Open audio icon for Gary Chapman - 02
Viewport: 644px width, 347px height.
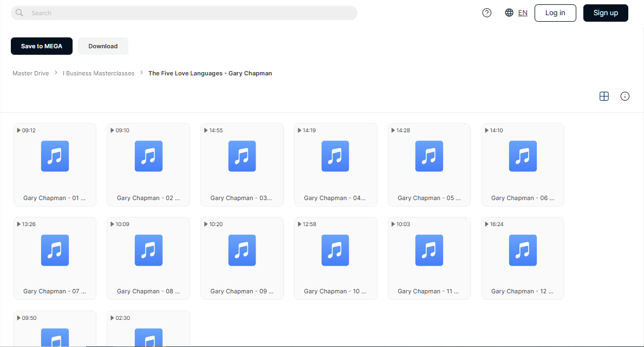149,156
